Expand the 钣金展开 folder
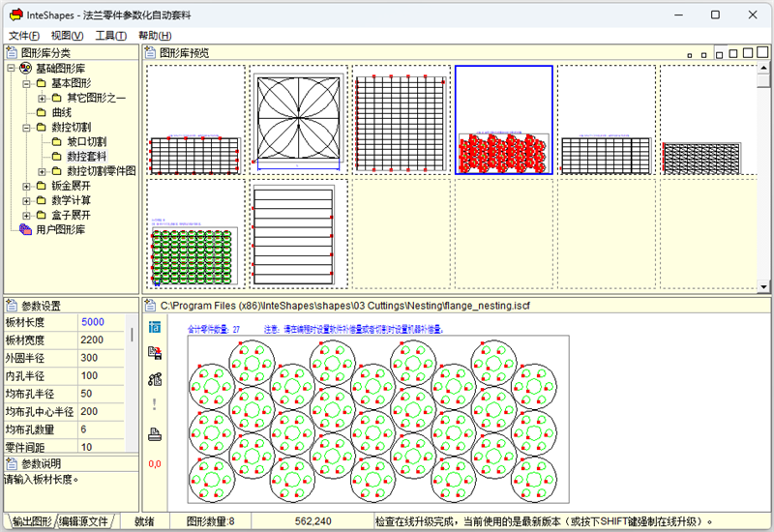Screen dimensions: 774x532 (x=26, y=186)
